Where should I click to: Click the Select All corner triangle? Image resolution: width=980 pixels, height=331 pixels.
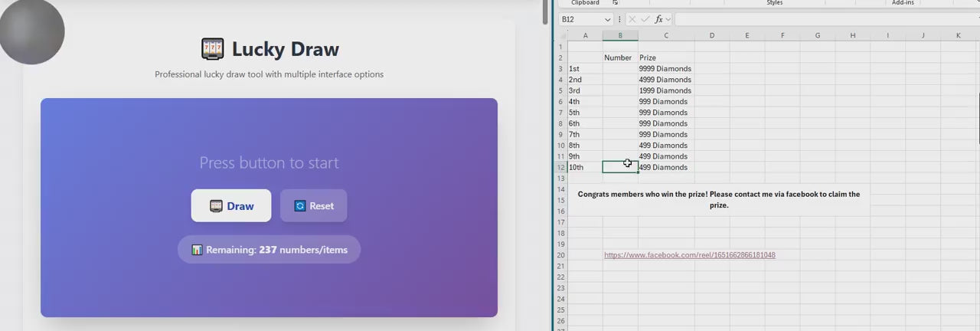point(563,36)
